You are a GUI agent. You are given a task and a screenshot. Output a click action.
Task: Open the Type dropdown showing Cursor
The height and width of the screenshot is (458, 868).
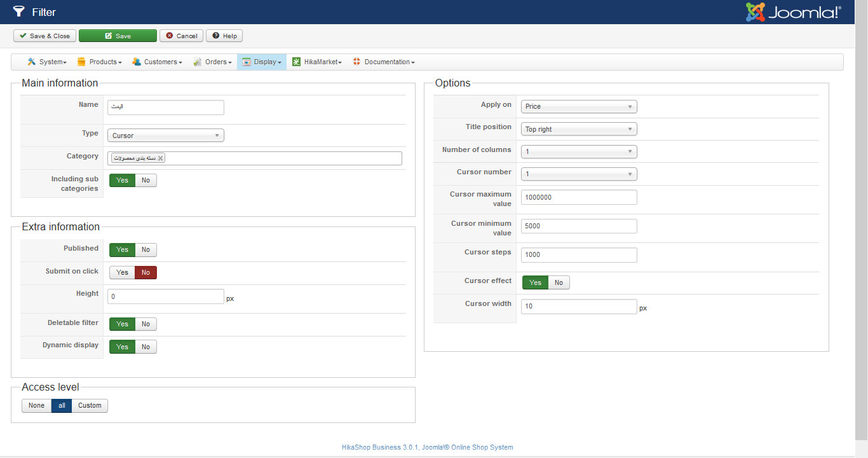(x=166, y=135)
